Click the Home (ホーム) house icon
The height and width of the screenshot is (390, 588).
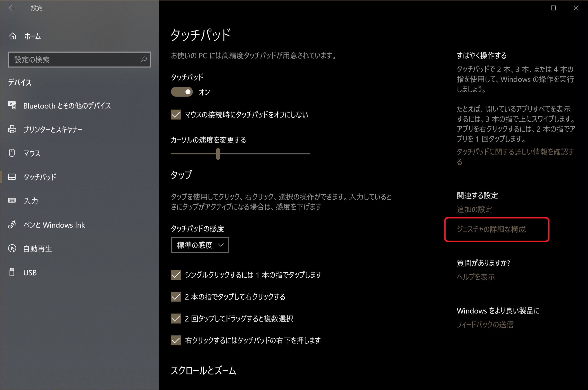(13, 36)
